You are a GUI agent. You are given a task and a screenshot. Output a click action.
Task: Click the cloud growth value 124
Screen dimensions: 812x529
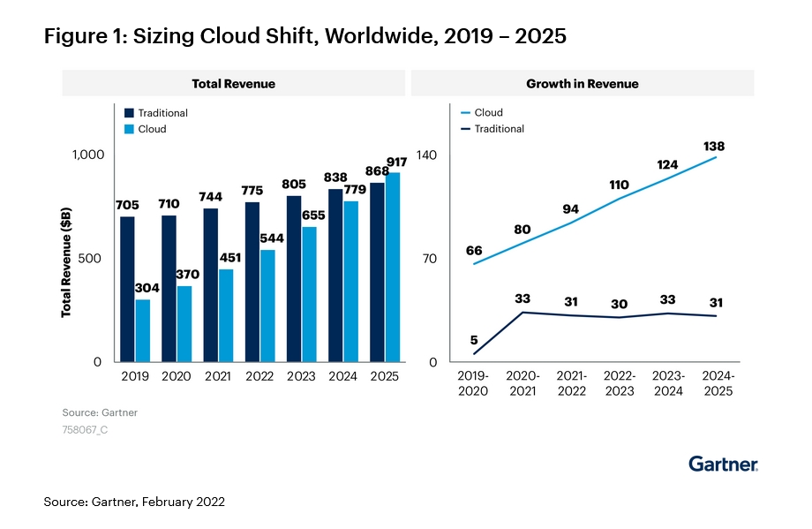(667, 165)
